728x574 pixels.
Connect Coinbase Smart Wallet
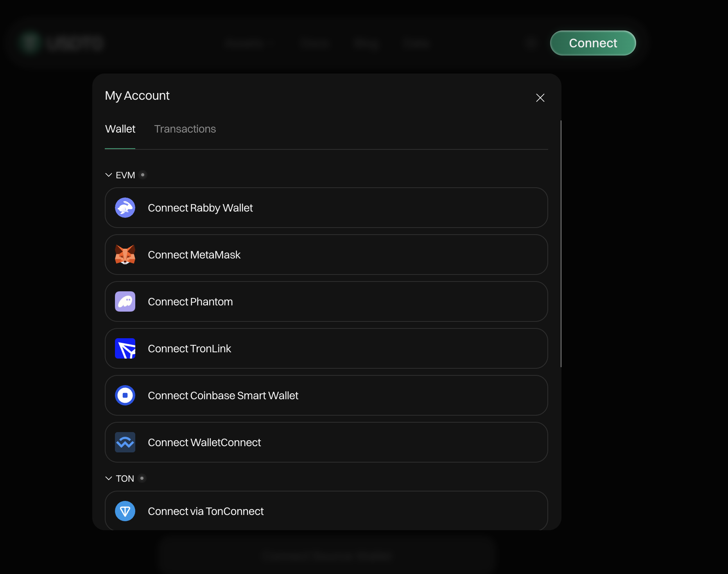326,395
